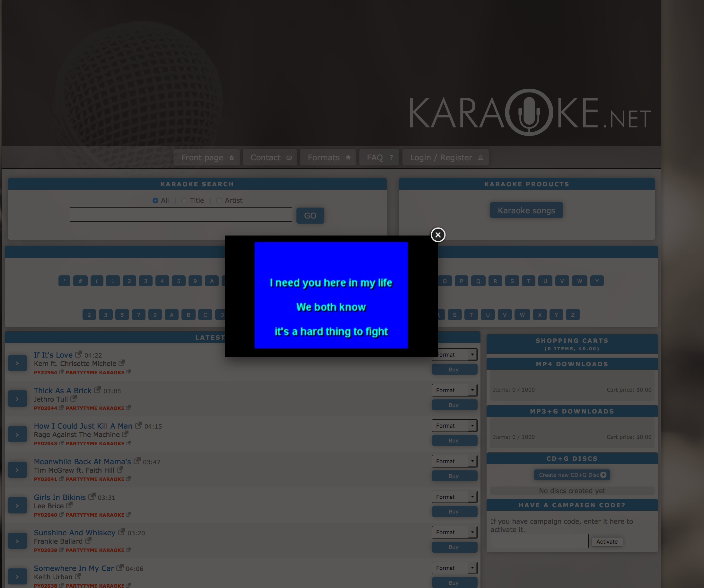Open the Formats menu item
Image resolution: width=704 pixels, height=588 pixels.
pyautogui.click(x=329, y=157)
